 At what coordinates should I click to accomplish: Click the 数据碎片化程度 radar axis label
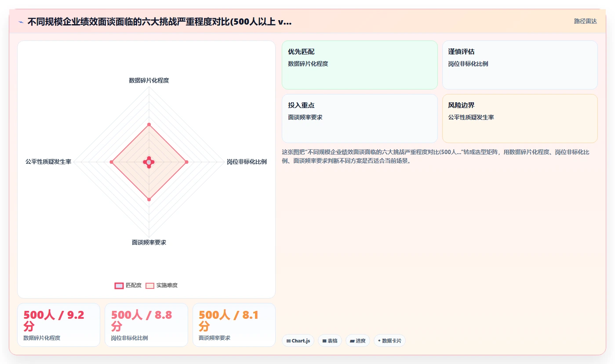pyautogui.click(x=149, y=80)
